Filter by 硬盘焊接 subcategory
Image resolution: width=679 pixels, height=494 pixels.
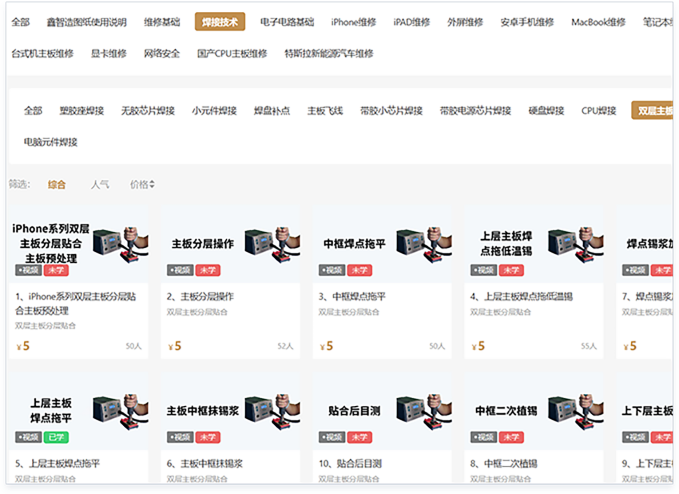[x=546, y=111]
